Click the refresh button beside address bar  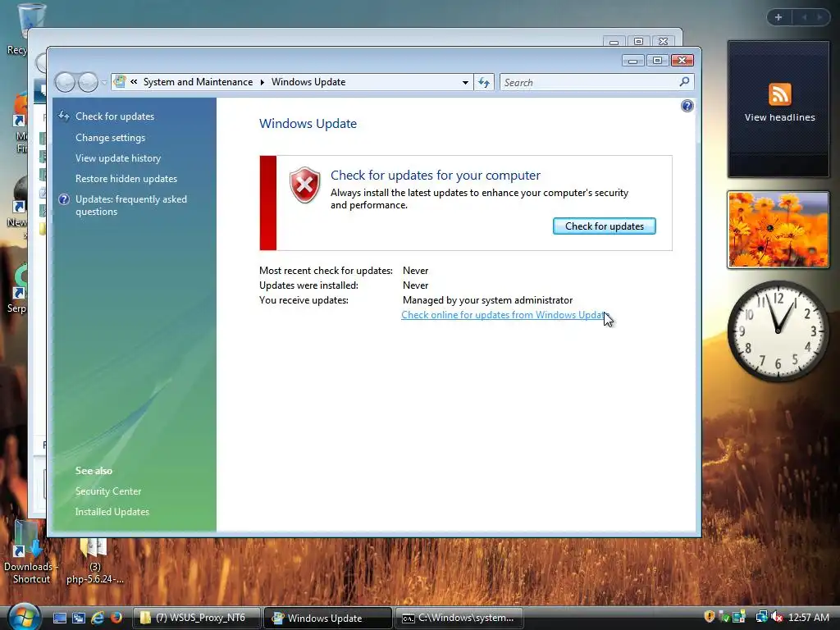484,83
